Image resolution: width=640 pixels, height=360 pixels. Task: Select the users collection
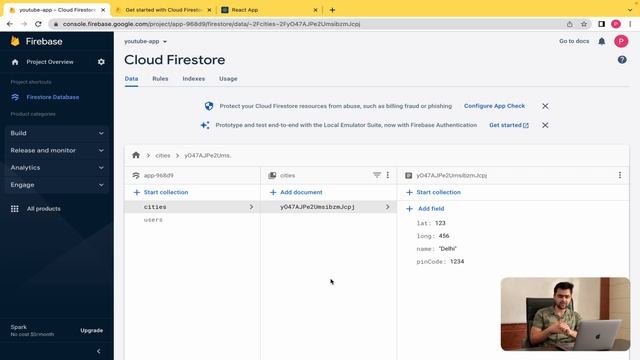coord(153,220)
